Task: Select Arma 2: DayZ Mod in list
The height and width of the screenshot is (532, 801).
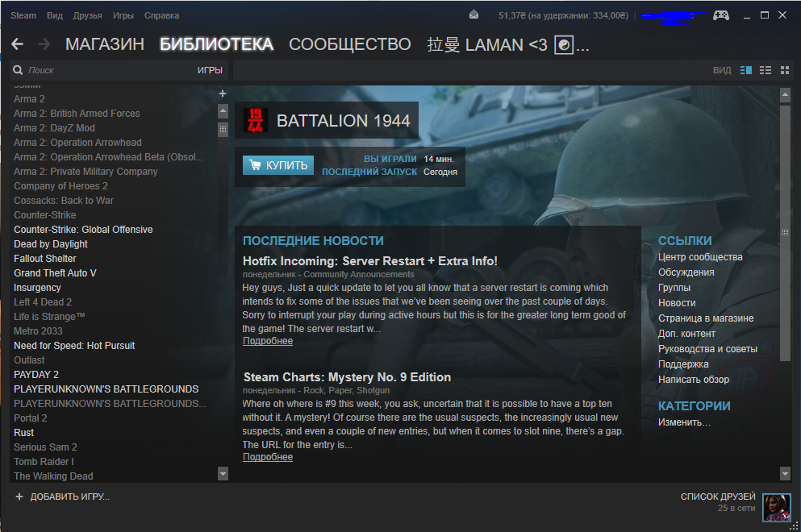Action: 54,127
